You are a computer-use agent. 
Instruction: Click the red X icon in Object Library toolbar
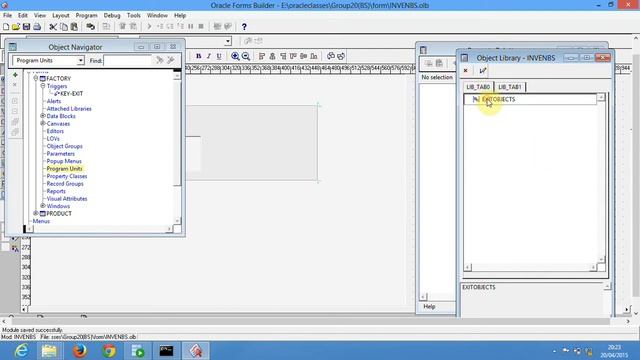click(x=465, y=71)
